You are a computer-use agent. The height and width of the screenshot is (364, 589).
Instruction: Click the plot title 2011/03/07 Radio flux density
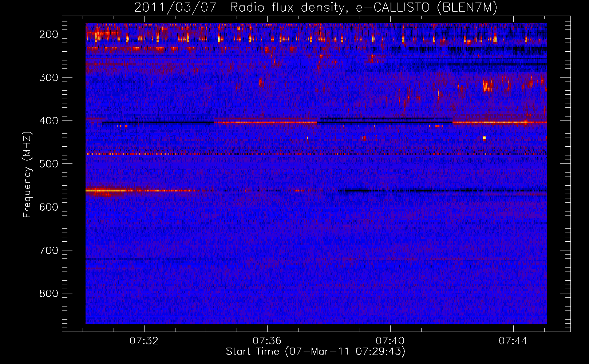tap(239, 8)
